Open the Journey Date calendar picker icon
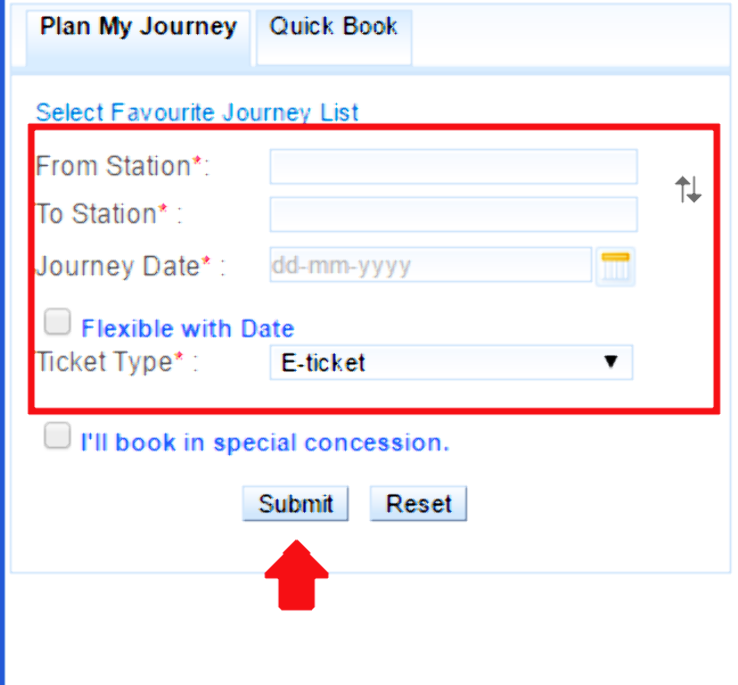738x685 pixels. coord(616,267)
